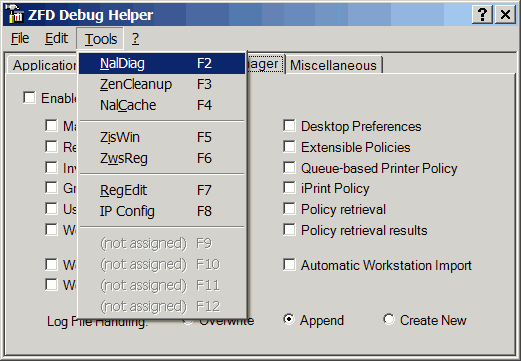Image resolution: width=521 pixels, height=361 pixels.
Task: Select NalDiag from the Tools menu
Action: pos(162,63)
